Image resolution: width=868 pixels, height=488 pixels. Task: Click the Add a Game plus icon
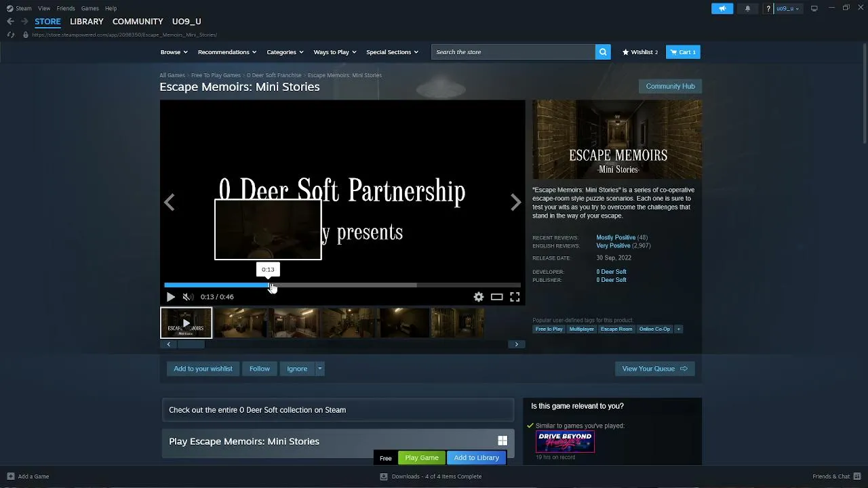pyautogui.click(x=10, y=476)
